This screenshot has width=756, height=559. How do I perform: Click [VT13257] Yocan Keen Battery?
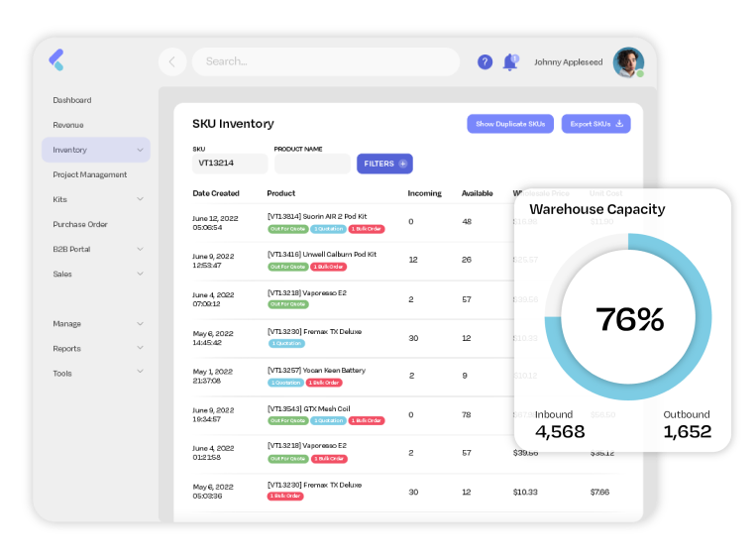316,371
